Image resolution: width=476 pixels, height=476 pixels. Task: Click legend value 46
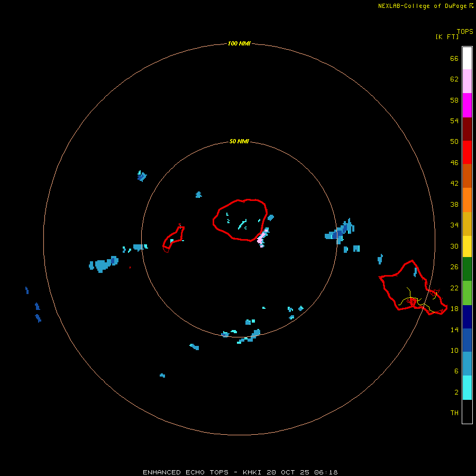(x=454, y=162)
